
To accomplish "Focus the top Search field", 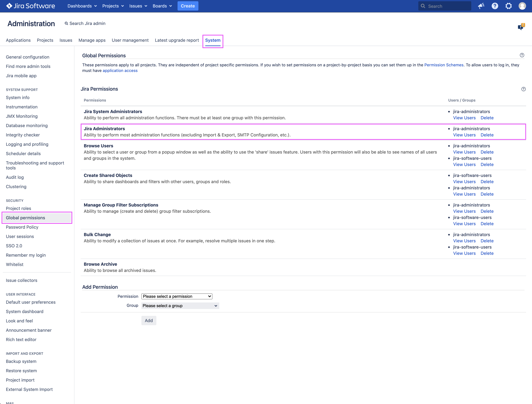I will click(x=444, y=6).
